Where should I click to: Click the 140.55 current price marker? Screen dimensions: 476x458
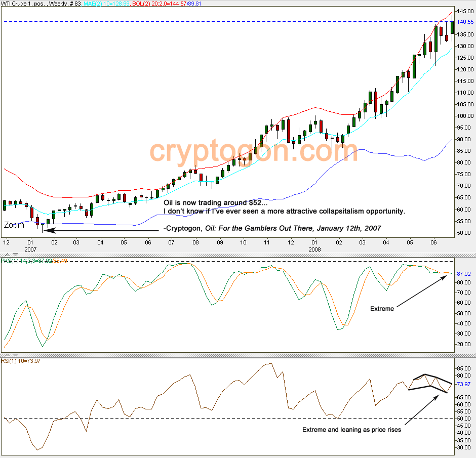click(465, 22)
